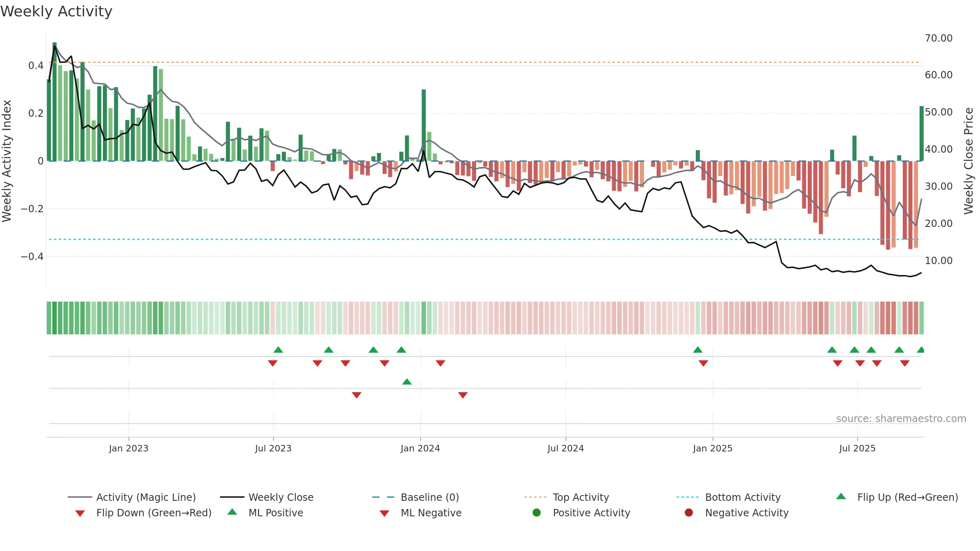Screen dimensions: 980x551
Task: Click the Weekly Close Price axis title
Action: (x=969, y=161)
